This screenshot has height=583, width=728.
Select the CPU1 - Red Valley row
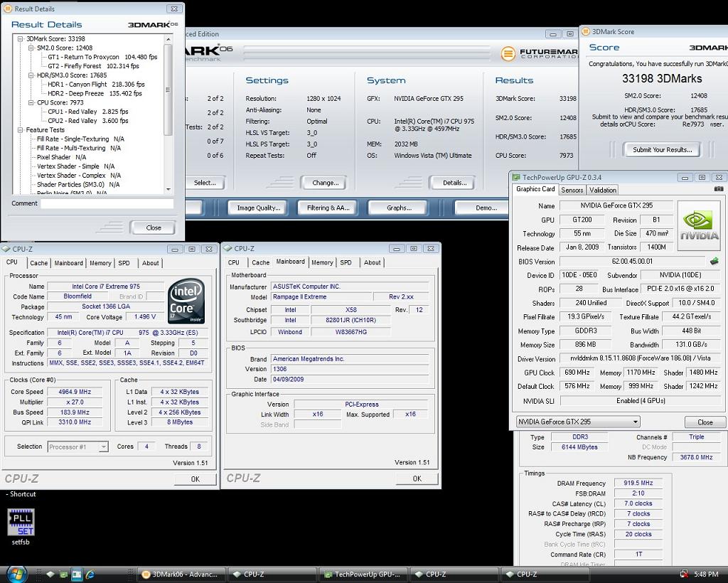tap(89, 112)
